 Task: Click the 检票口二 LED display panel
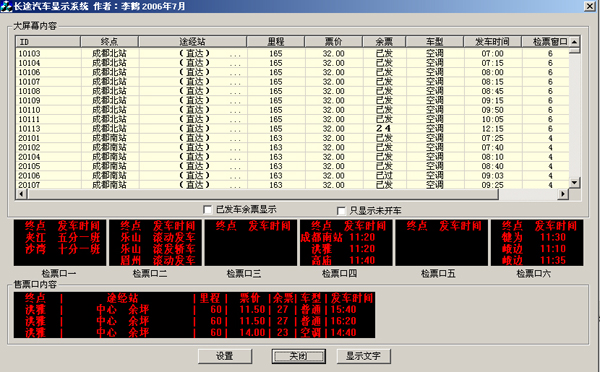point(155,243)
